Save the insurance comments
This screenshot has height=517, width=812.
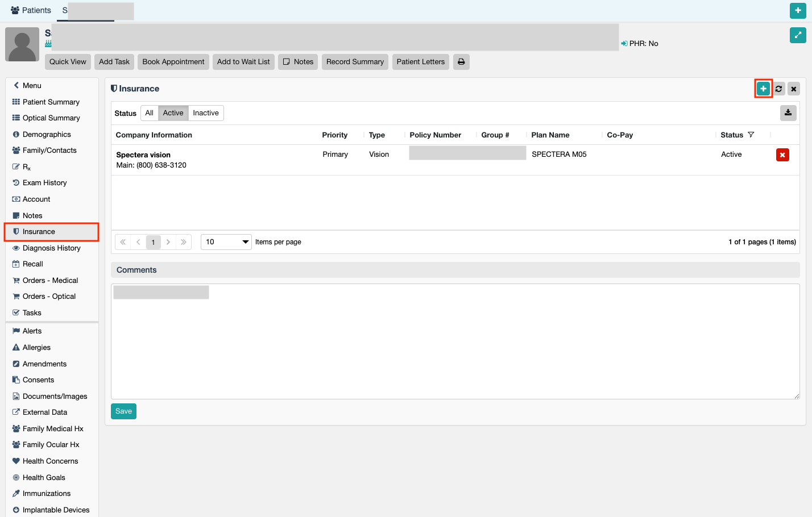[x=123, y=411]
